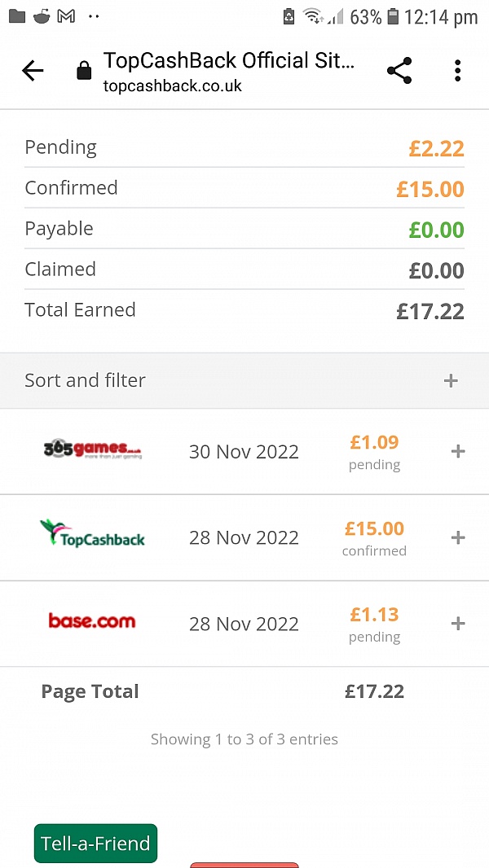Screen dimensions: 489x868
Task: Tap the back arrow icon
Action: click(x=33, y=71)
